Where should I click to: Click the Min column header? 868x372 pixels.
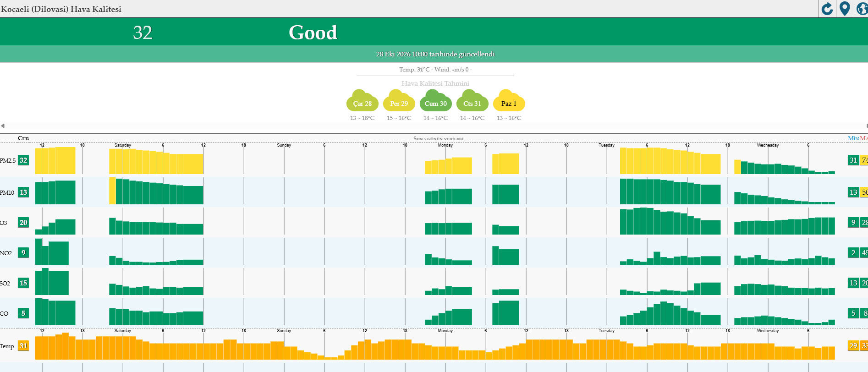pyautogui.click(x=853, y=138)
